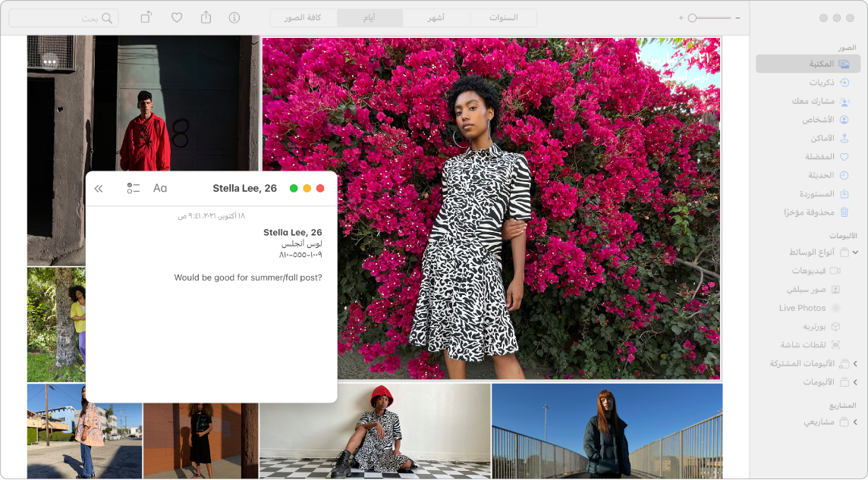Switch to أيام days tab
868x480 pixels.
tap(370, 17)
